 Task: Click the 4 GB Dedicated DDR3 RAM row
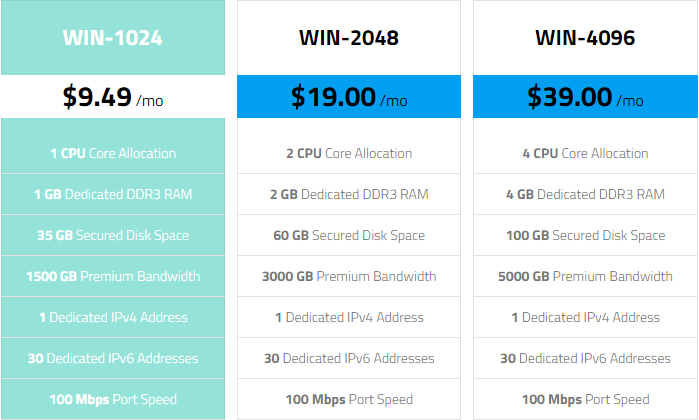click(x=585, y=194)
